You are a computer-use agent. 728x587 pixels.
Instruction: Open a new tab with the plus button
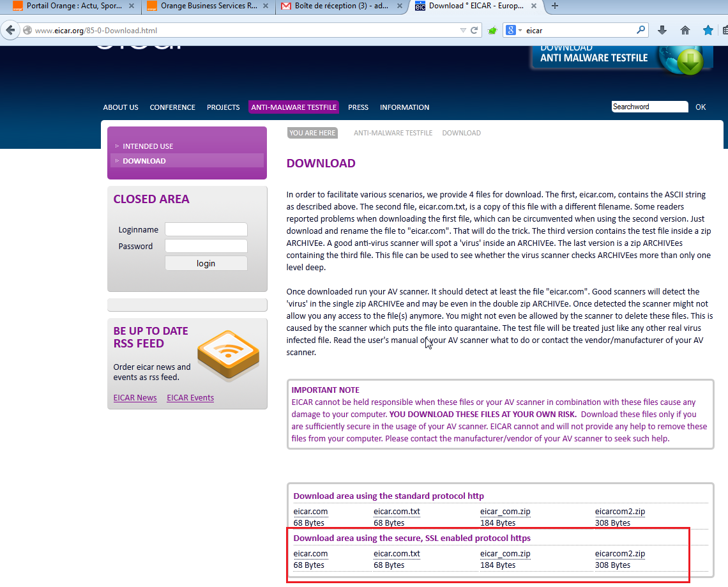tap(555, 6)
